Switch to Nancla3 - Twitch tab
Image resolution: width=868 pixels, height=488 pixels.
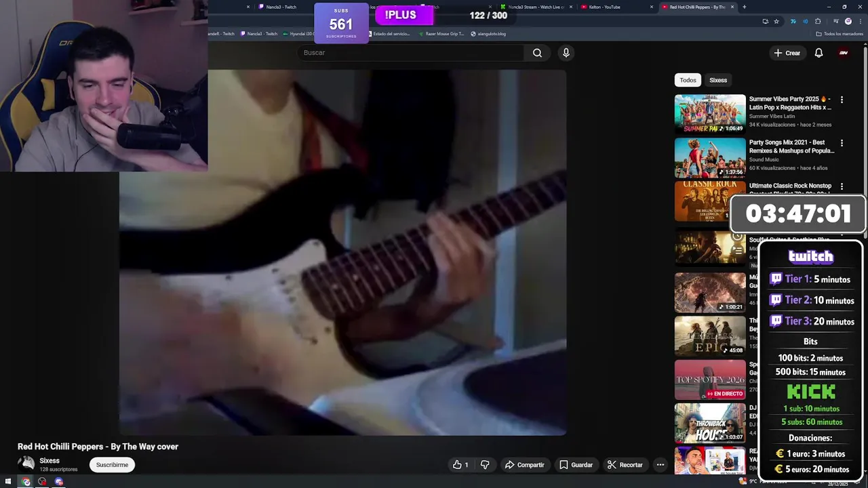click(x=281, y=7)
